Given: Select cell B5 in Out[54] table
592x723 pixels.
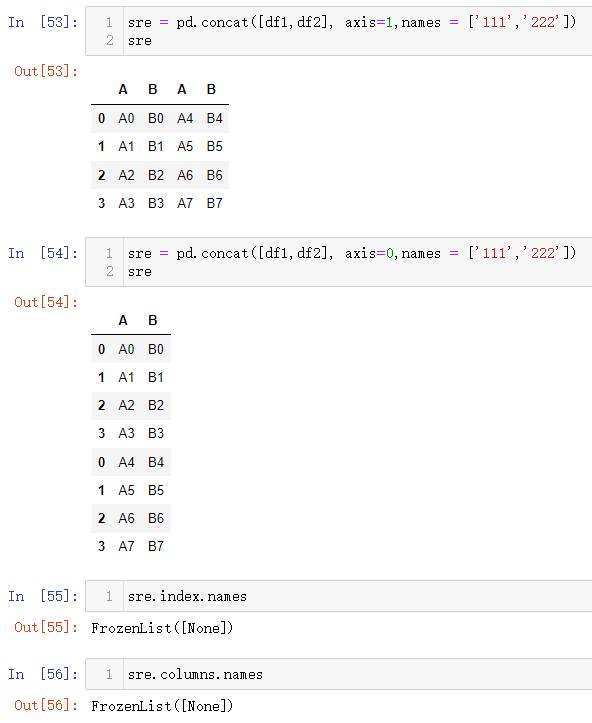Looking at the screenshot, I should pyautogui.click(x=156, y=491).
